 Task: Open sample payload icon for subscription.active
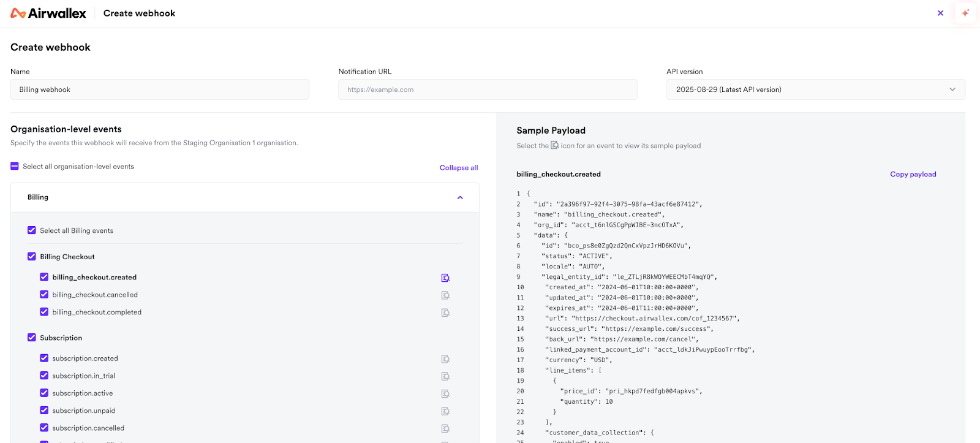click(445, 394)
